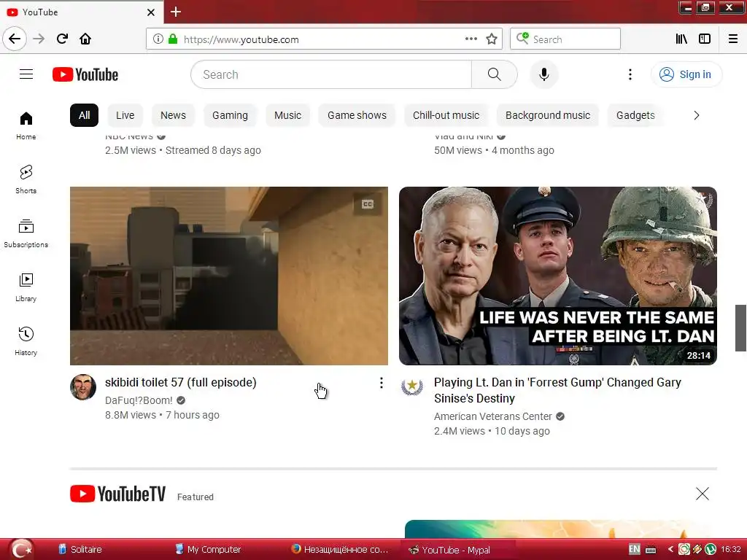
Task: Open the browser hamburger menu
Action: click(733, 39)
